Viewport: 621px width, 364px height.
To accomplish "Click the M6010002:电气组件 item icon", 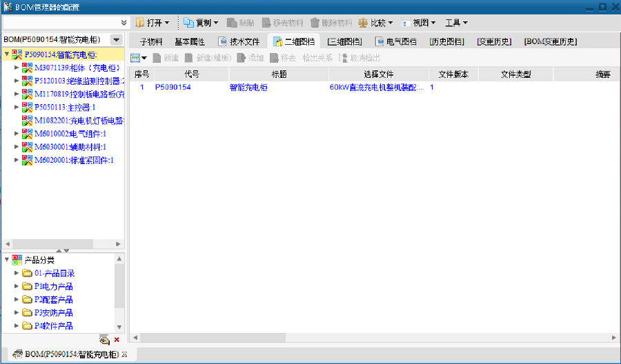I will (x=27, y=134).
